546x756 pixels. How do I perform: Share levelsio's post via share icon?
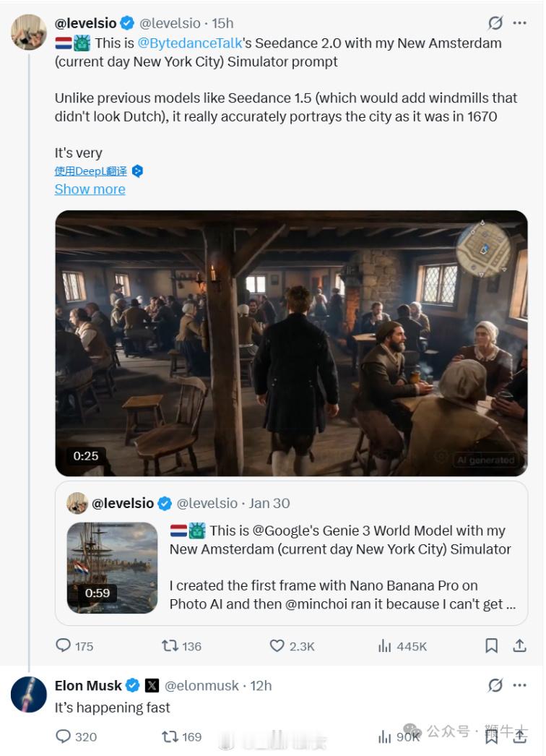tap(519, 645)
